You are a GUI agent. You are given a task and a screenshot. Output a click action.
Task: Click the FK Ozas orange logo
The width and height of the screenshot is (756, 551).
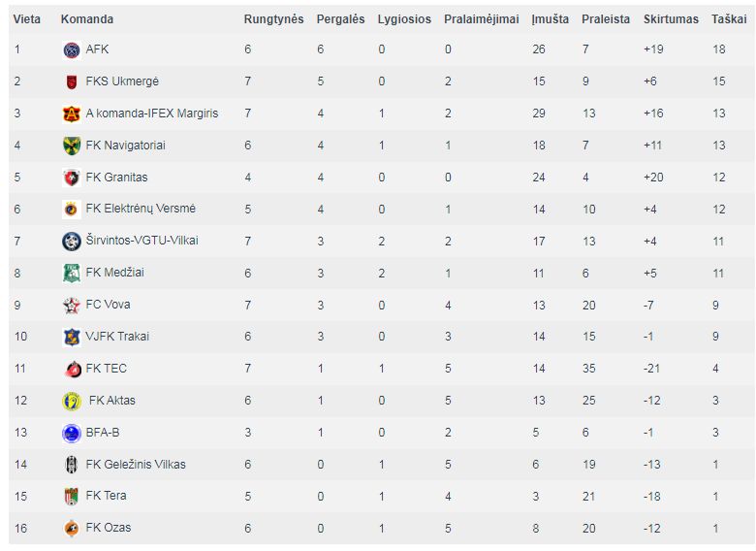click(72, 529)
